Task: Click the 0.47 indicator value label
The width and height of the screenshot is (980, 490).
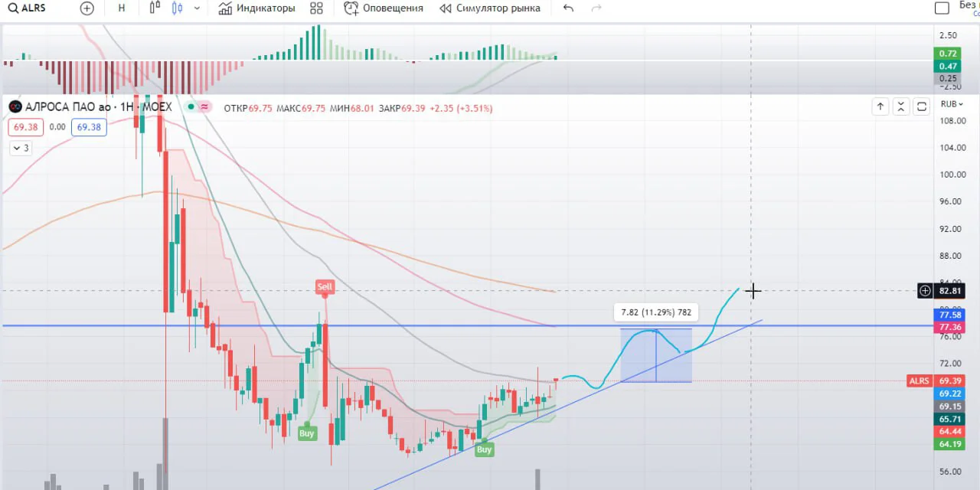Action: (x=947, y=67)
